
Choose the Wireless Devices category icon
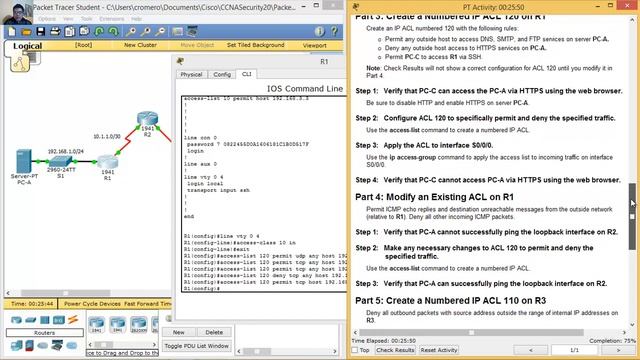tap(59, 320)
